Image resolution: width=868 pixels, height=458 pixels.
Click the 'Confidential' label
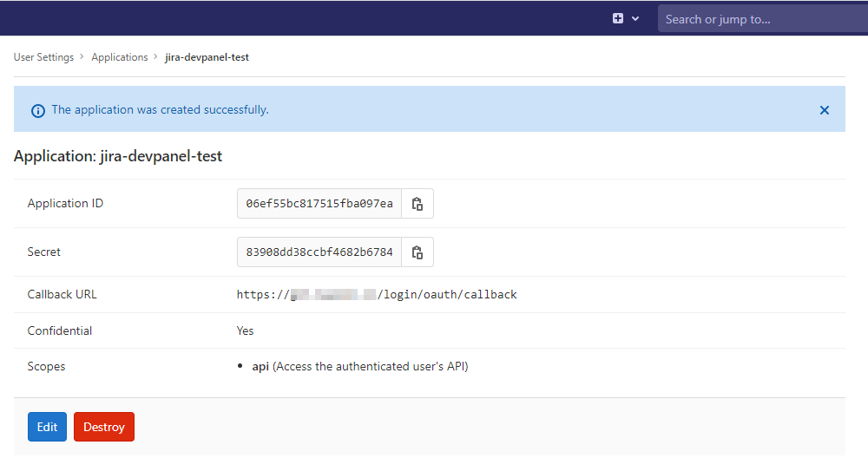[x=60, y=330]
